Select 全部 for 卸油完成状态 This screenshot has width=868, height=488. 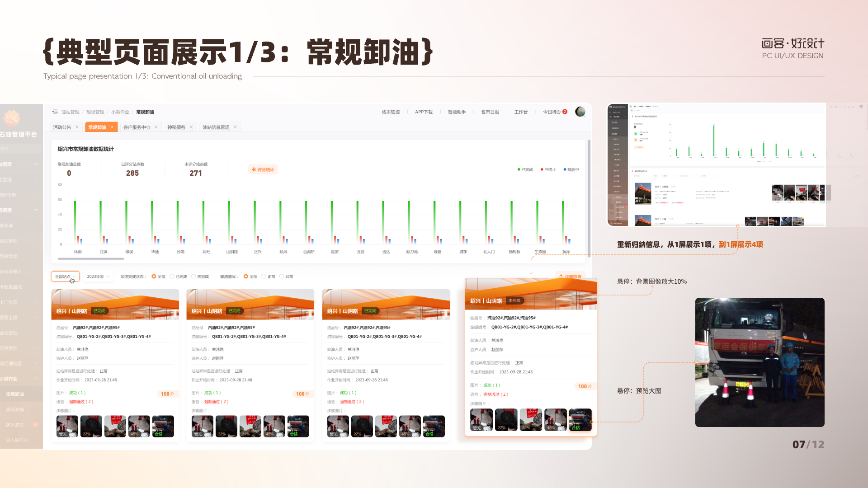pos(159,277)
